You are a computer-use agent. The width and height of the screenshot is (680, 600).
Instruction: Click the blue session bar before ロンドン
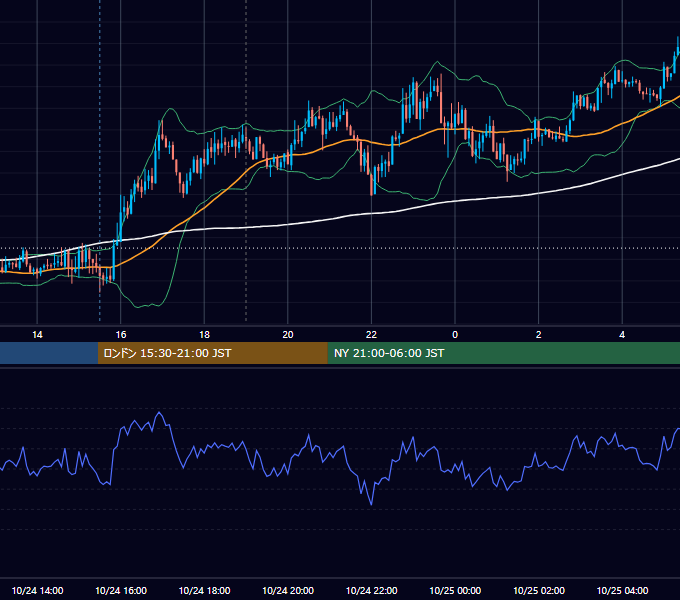click(x=49, y=353)
